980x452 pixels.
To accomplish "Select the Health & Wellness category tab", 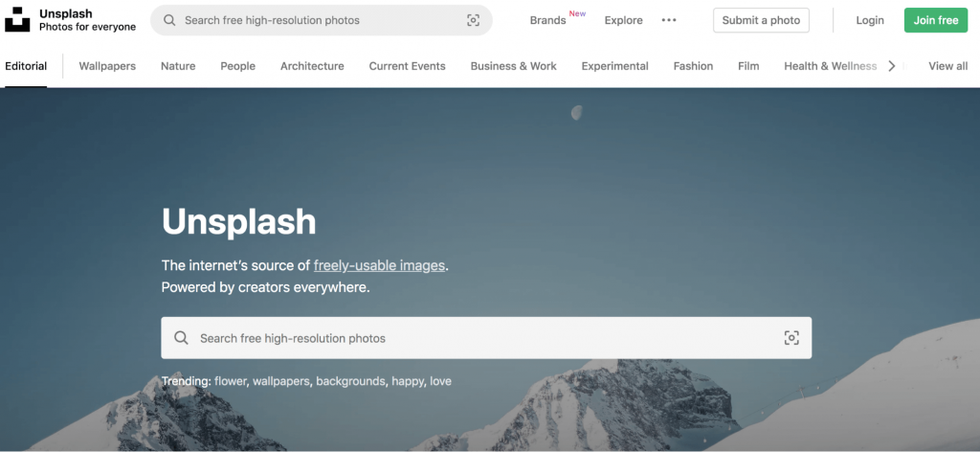I will pos(830,66).
